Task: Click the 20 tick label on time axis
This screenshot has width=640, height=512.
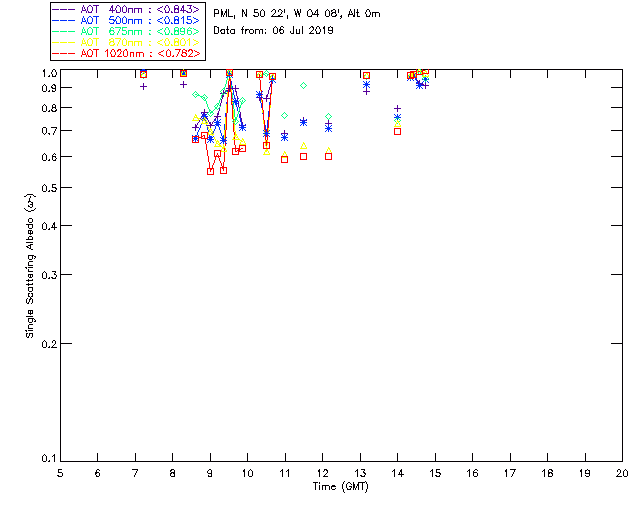Action: 622,472
